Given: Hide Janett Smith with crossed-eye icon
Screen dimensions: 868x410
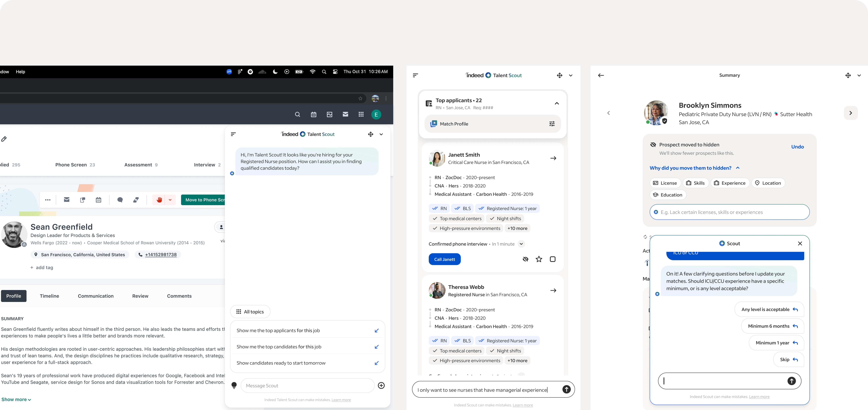Looking at the screenshot, I should tap(525, 259).
